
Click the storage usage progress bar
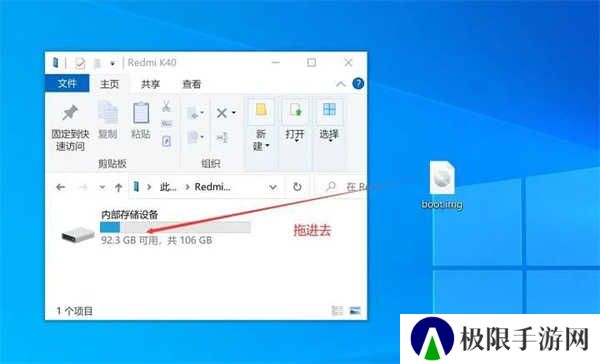175,227
